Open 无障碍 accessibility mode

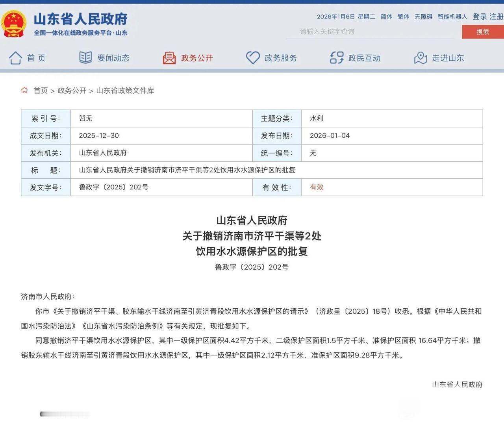(423, 17)
